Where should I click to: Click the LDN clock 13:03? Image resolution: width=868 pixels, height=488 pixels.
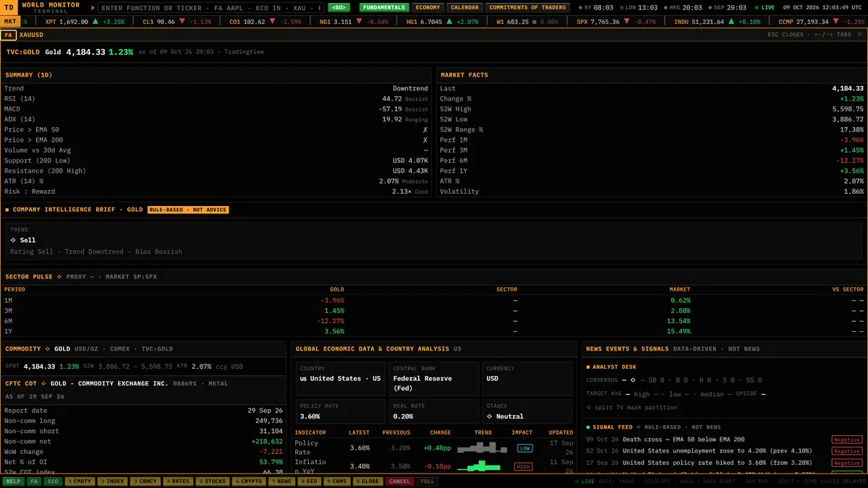click(x=637, y=7)
